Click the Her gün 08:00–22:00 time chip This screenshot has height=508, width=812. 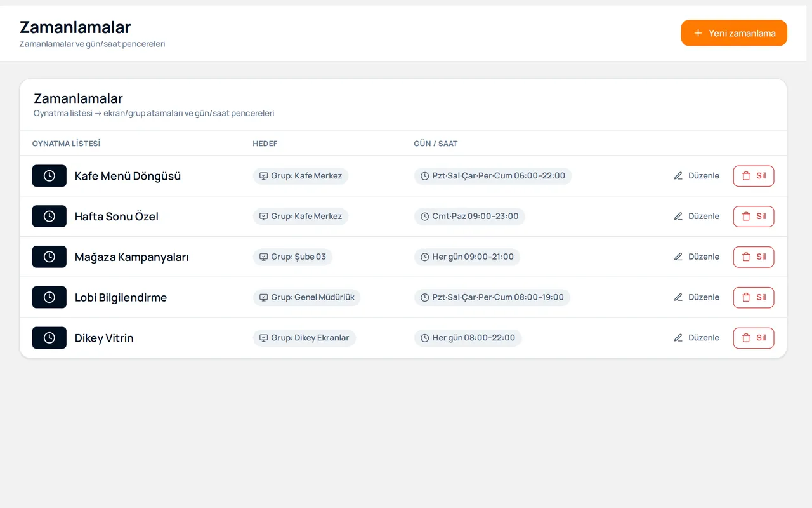[468, 338]
